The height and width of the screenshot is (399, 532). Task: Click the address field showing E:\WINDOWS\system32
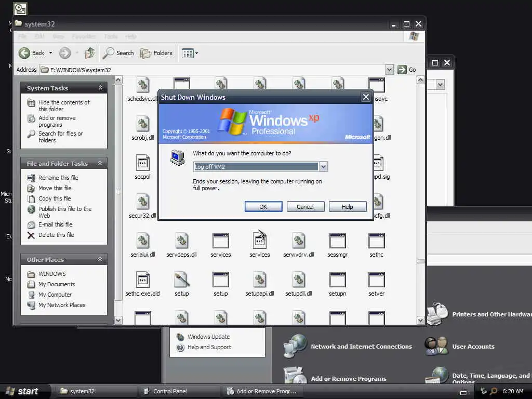click(212, 70)
